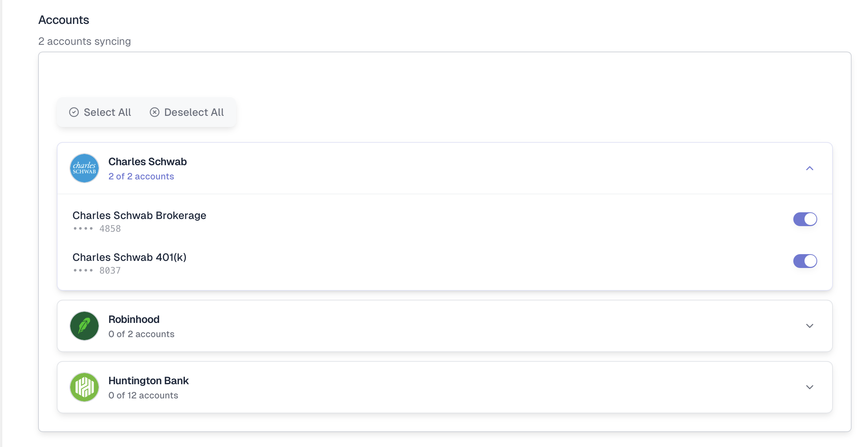Expand the Huntington Bank accounts section
This screenshot has height=447, width=868.
click(x=810, y=387)
